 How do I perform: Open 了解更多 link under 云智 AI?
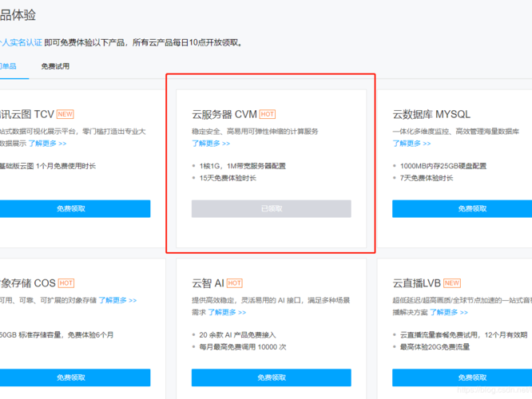coord(227,312)
